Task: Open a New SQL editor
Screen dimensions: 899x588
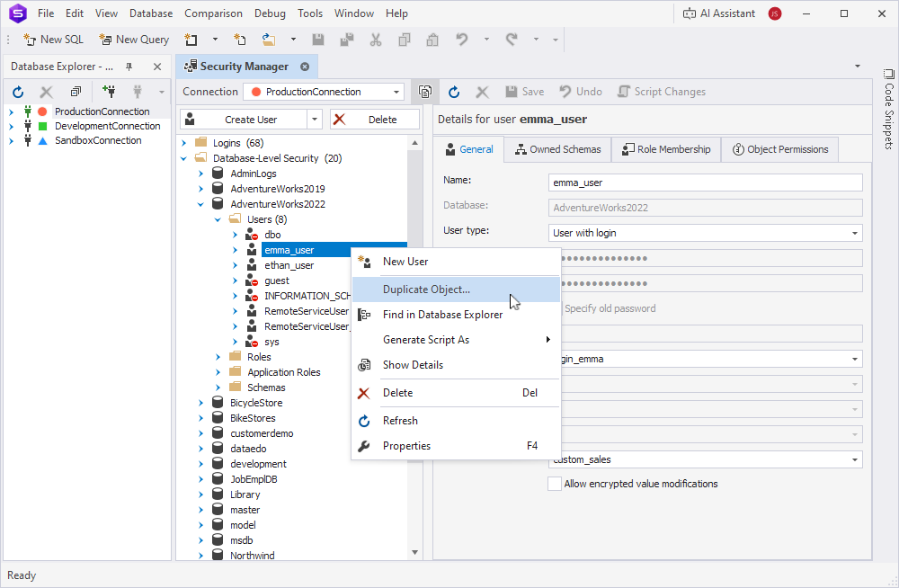Action: click(52, 39)
